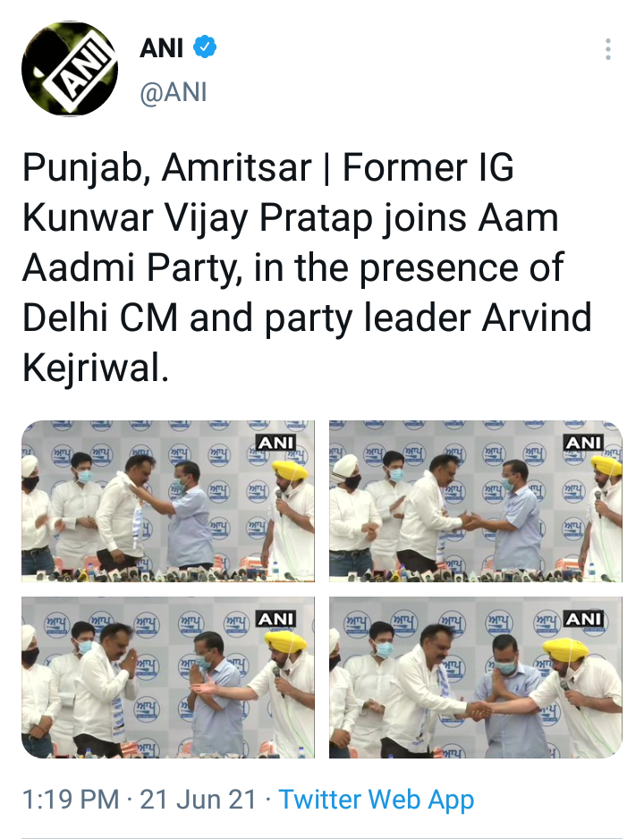Click 'Kunwar Vijay Pratap' in tweet text

pos(198,218)
